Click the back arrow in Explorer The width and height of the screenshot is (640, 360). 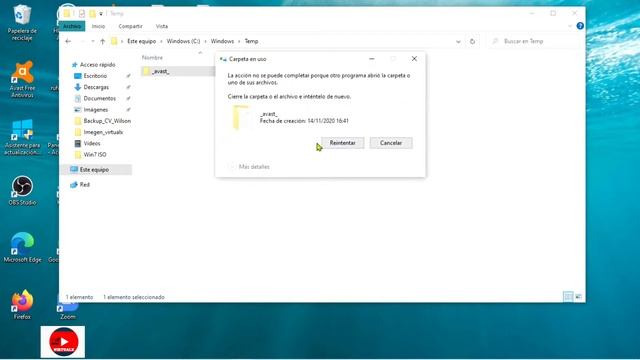coord(68,41)
